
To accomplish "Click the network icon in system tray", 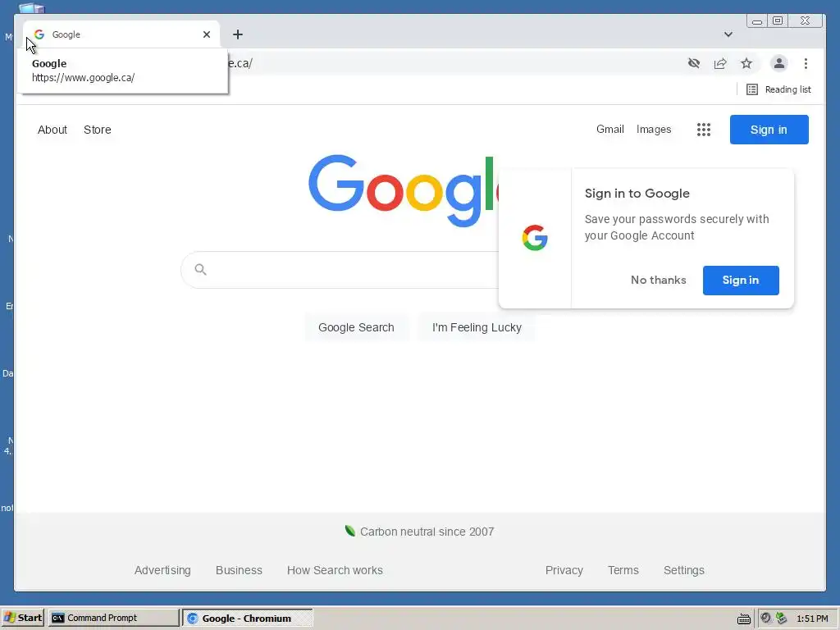I will click(x=782, y=619).
